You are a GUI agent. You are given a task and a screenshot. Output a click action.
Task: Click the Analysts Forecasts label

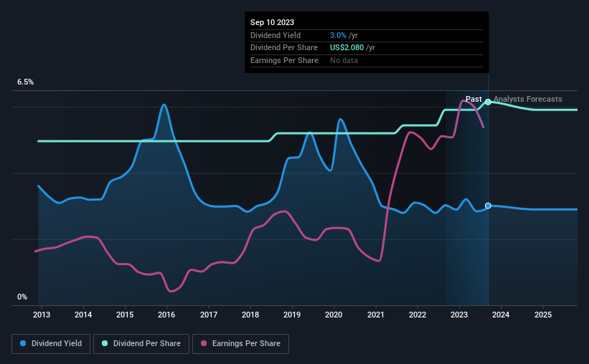(x=528, y=99)
